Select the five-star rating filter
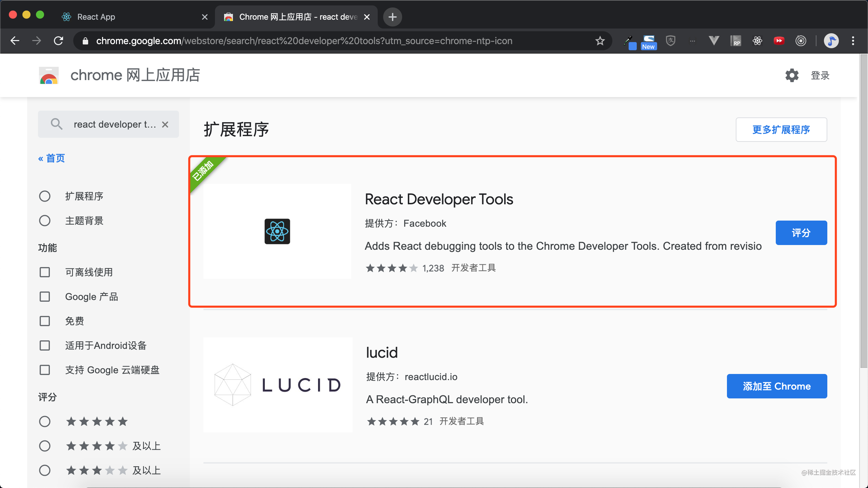Image resolution: width=868 pixels, height=488 pixels. pyautogui.click(x=45, y=421)
